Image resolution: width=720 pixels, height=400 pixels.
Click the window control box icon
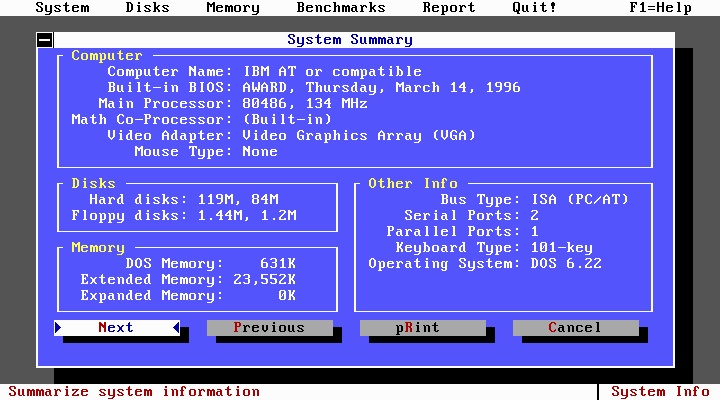(45, 40)
